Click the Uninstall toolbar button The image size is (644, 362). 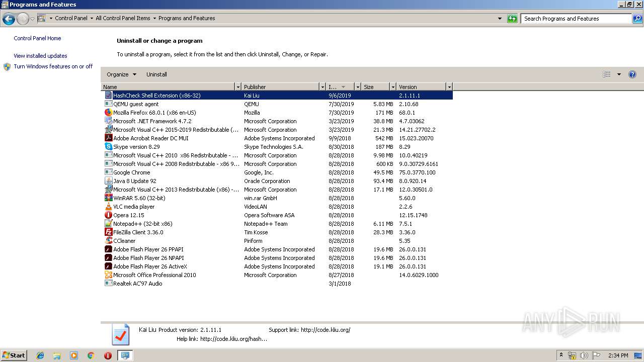click(x=156, y=74)
